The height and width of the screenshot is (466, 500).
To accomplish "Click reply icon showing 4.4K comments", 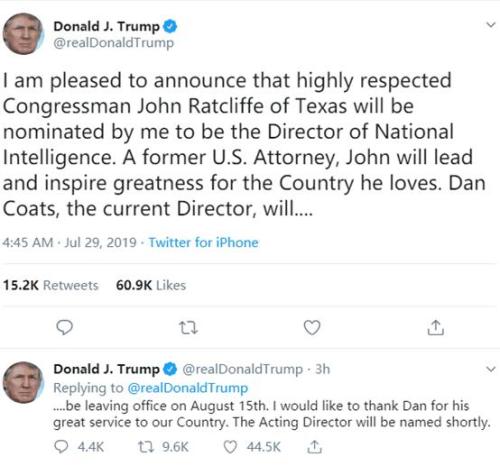I will [61, 447].
